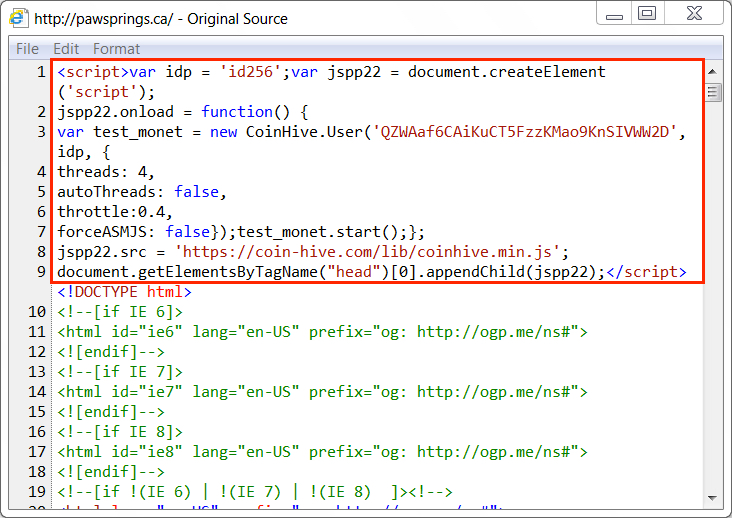Screen dimensions: 732x518
Task: Click the vertical scrollbar thumb
Action: (x=712, y=92)
